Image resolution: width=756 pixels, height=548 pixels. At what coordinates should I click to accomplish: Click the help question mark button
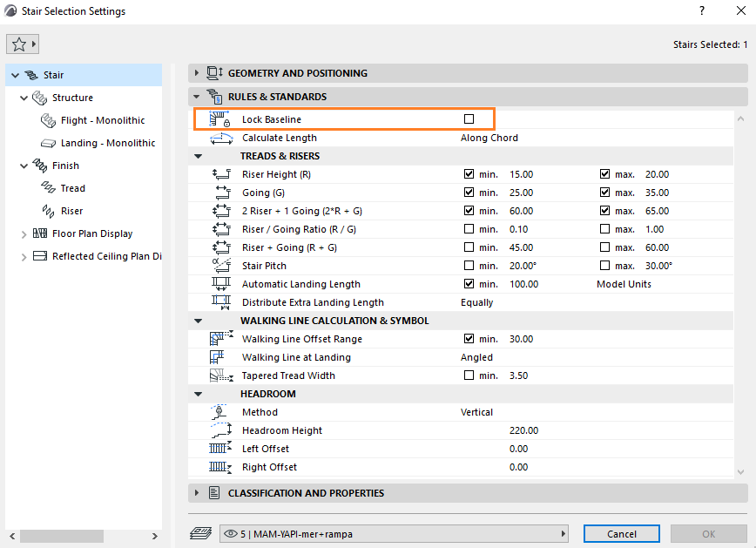[702, 11]
